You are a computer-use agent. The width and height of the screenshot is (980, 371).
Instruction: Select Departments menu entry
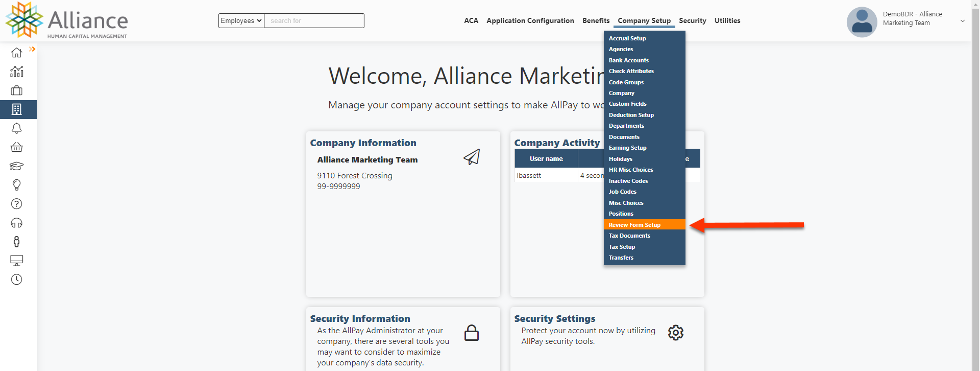(645, 126)
